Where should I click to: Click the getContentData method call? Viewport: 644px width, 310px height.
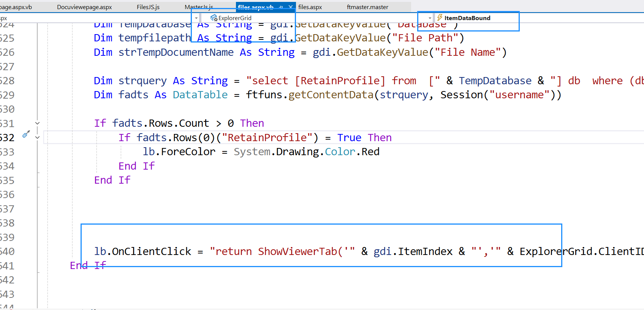(x=331, y=95)
